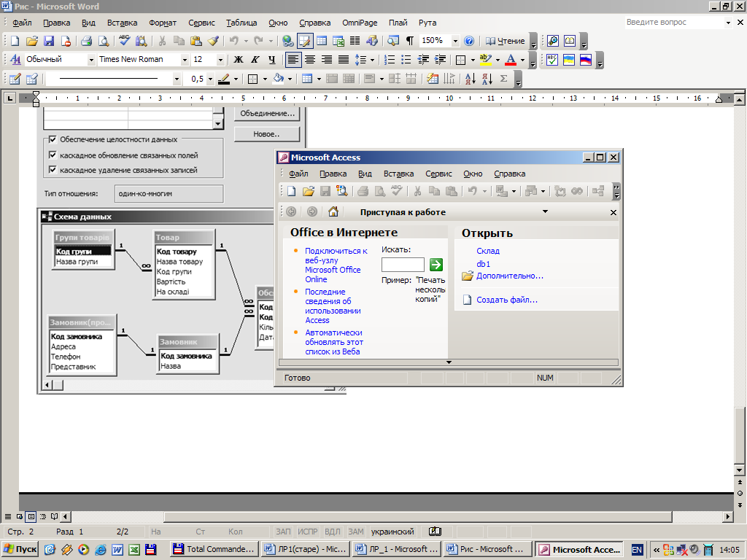The image size is (747, 560).
Task: Open Print Preview in Word
Action: pos(104,41)
